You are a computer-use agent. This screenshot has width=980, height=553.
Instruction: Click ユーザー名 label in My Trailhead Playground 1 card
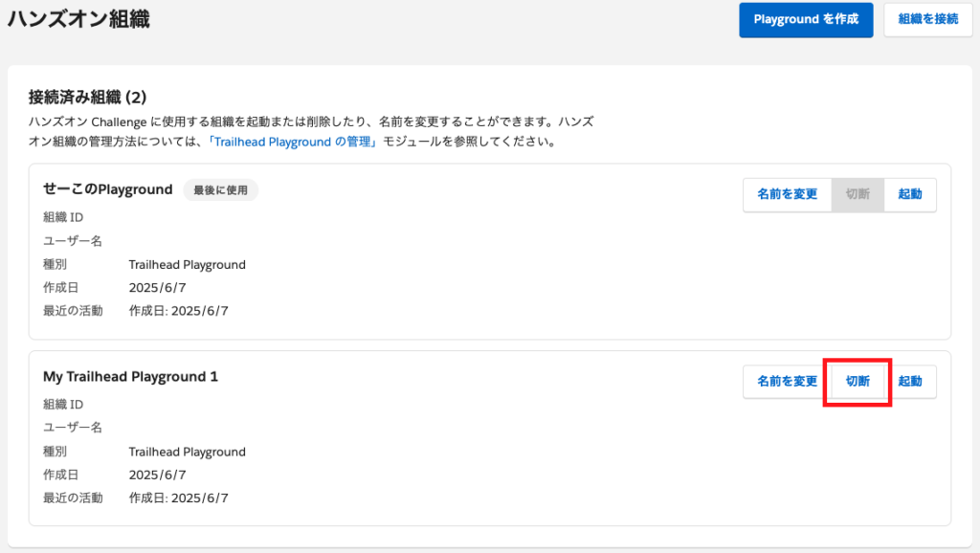(x=73, y=428)
